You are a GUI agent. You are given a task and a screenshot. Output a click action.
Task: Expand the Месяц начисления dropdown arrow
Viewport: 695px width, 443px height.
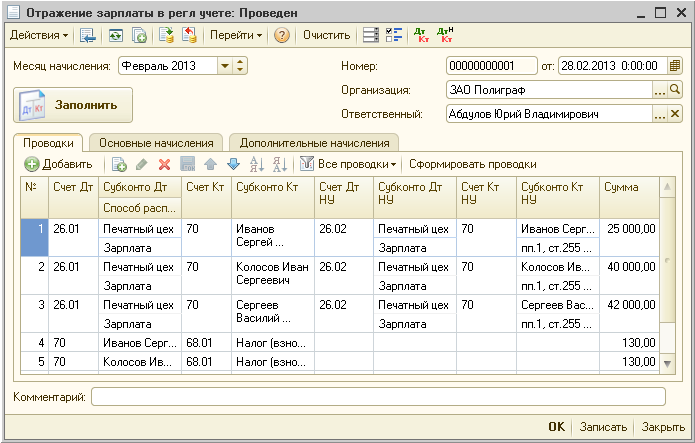pyautogui.click(x=225, y=66)
